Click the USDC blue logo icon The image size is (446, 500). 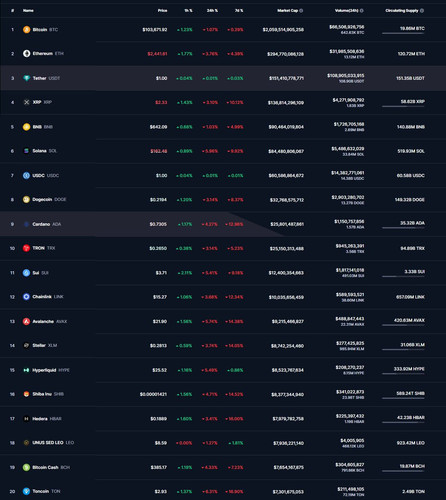(x=26, y=175)
